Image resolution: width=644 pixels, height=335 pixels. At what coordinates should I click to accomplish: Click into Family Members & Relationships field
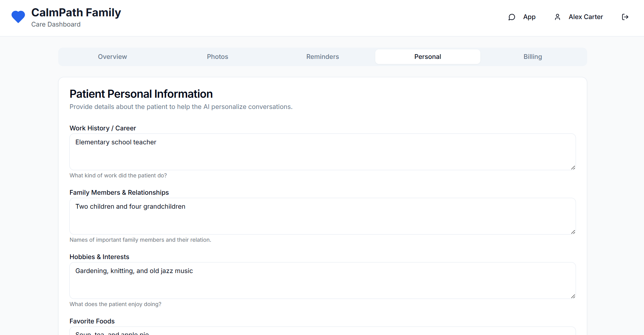click(322, 216)
